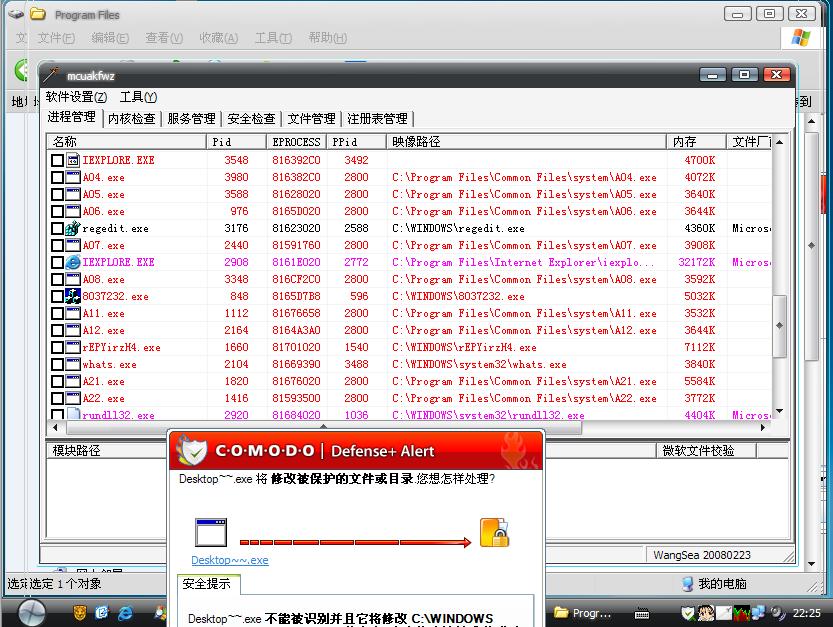Viewport: 833px width, 627px height.
Task: Switch to the 服务管理 tab
Action: [x=191, y=118]
